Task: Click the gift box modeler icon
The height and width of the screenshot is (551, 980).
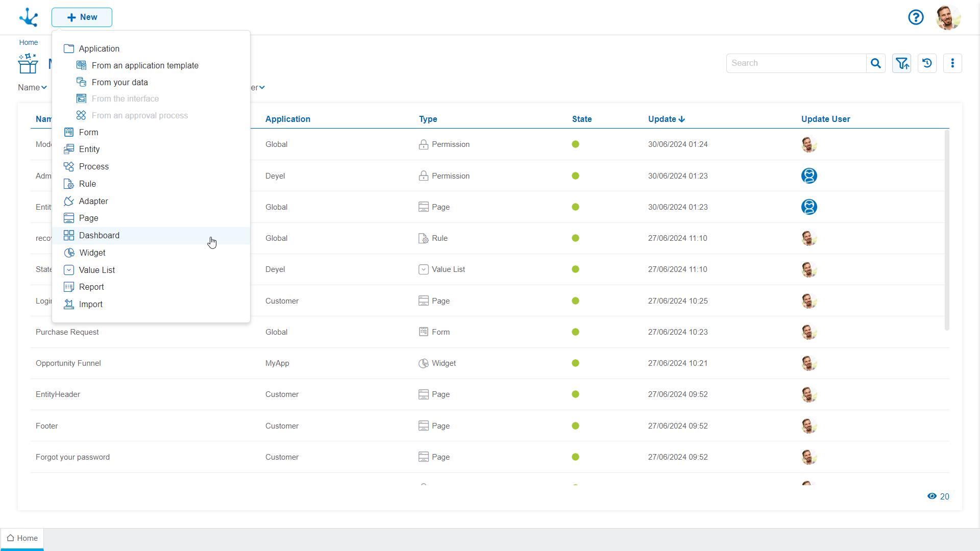Action: (28, 64)
